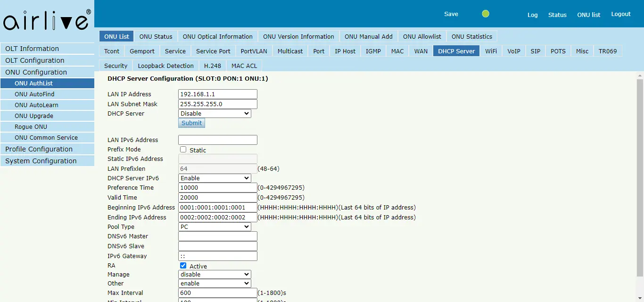Screen dimensions: 644x302
Task: Click the Logout link
Action: 621,14
